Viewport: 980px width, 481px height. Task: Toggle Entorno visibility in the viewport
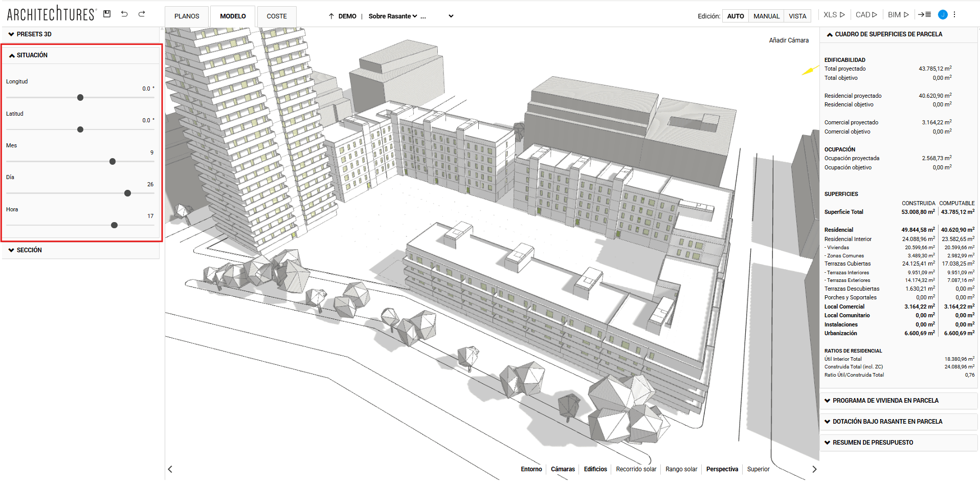[x=531, y=469]
